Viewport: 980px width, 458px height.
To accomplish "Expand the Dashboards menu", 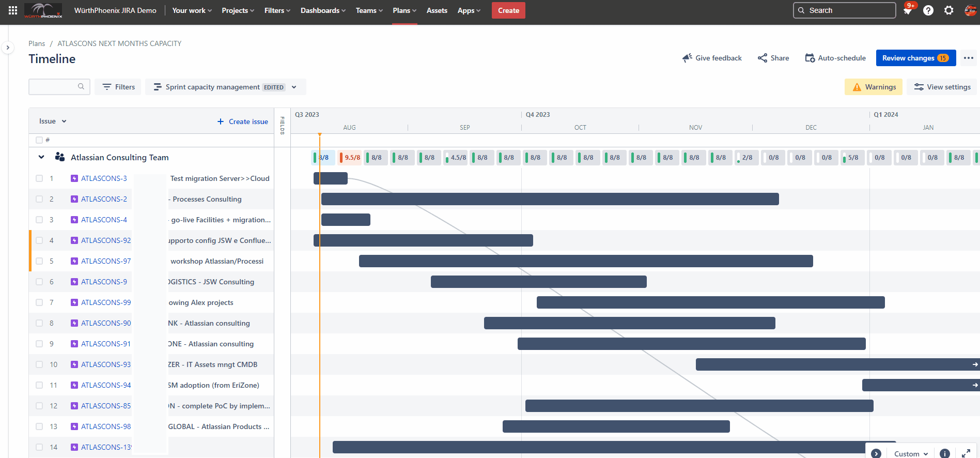I will [323, 10].
